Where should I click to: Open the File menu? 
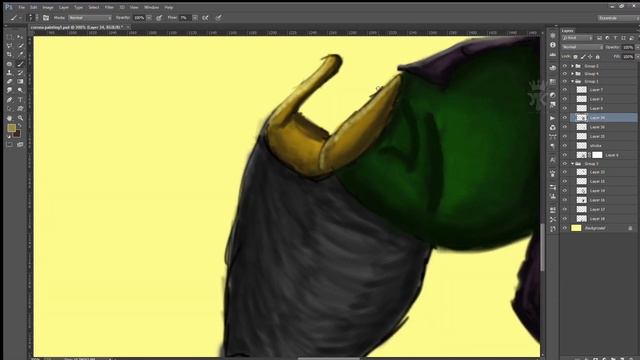[x=22, y=7]
